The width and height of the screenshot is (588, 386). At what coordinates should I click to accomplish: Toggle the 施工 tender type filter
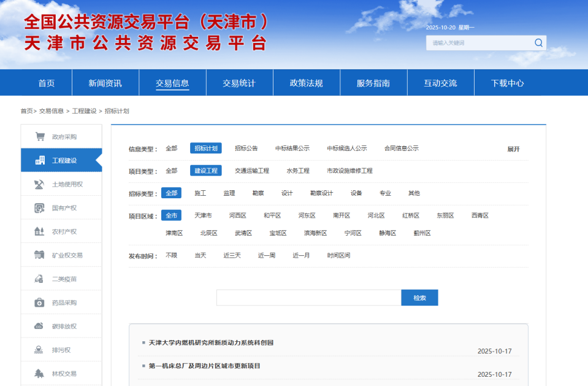coord(202,193)
